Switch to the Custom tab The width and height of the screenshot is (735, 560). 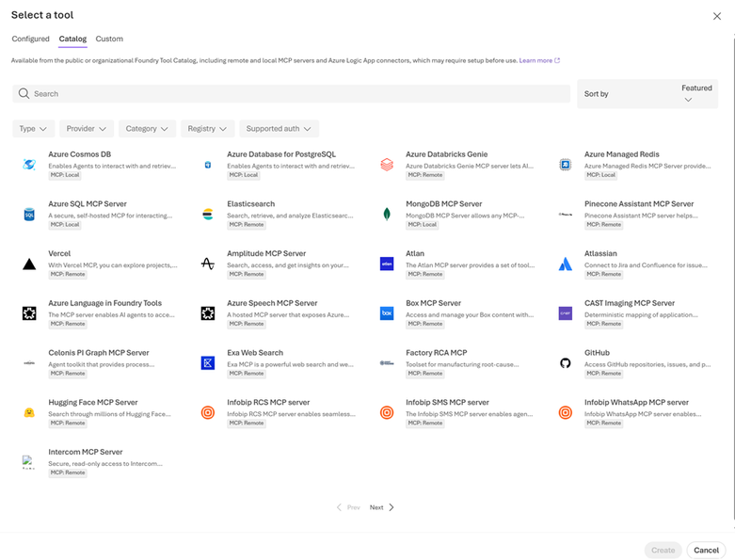(x=109, y=40)
